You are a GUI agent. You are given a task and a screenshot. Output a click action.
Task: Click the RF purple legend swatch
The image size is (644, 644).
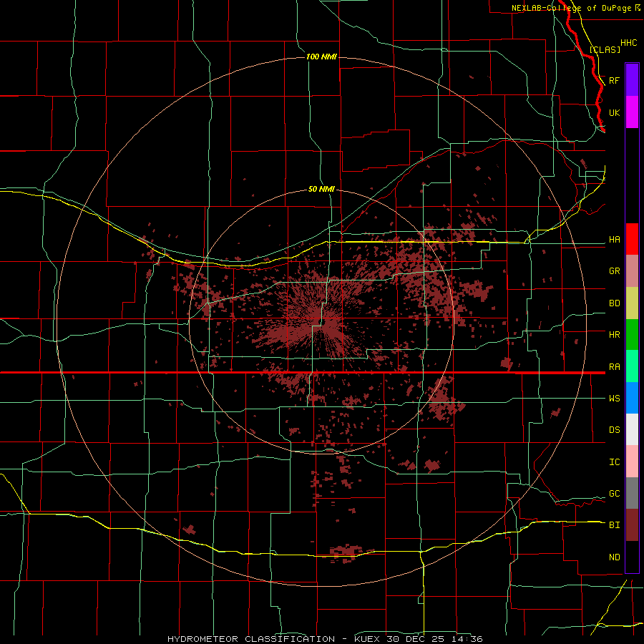[x=632, y=80]
